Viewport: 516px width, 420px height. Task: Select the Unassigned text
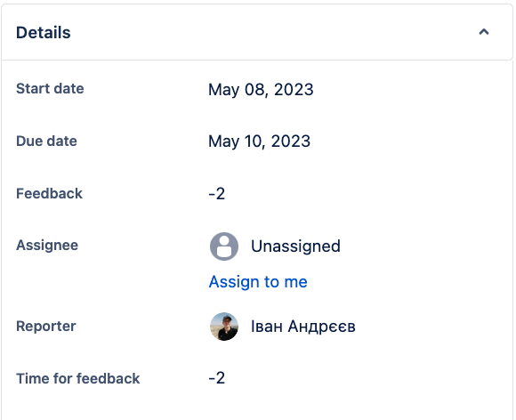point(295,246)
